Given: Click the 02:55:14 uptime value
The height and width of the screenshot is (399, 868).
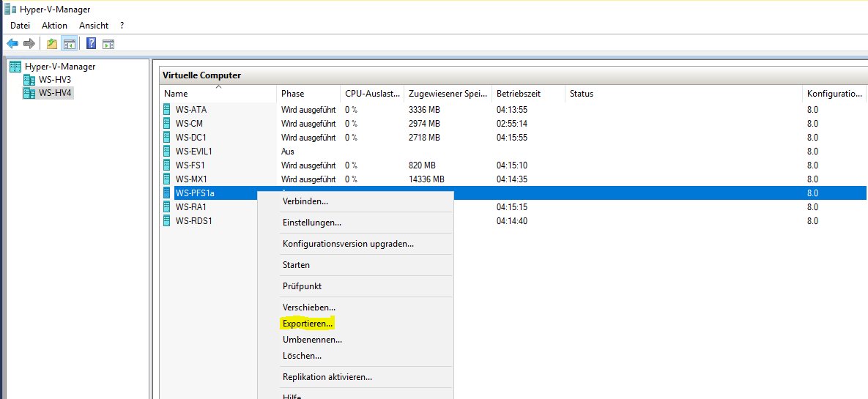Looking at the screenshot, I should coord(512,123).
